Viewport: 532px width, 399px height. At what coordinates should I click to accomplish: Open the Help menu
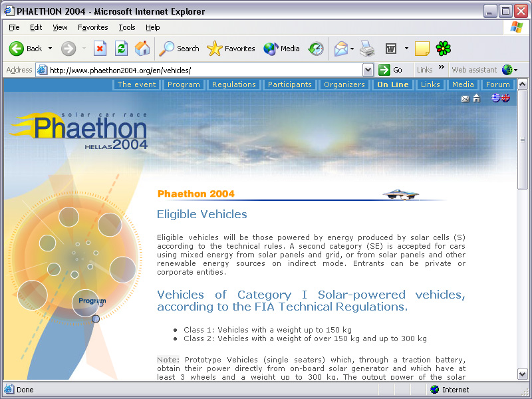pyautogui.click(x=153, y=27)
